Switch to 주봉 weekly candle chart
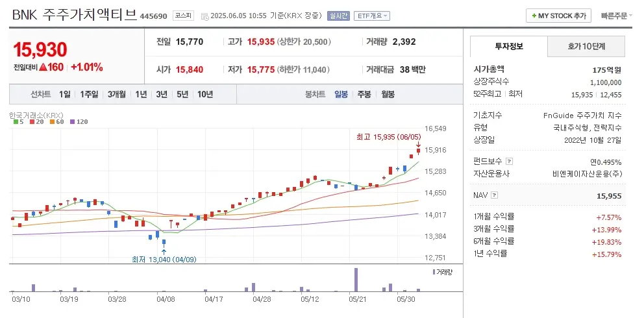The image size is (644, 318). click(364, 94)
